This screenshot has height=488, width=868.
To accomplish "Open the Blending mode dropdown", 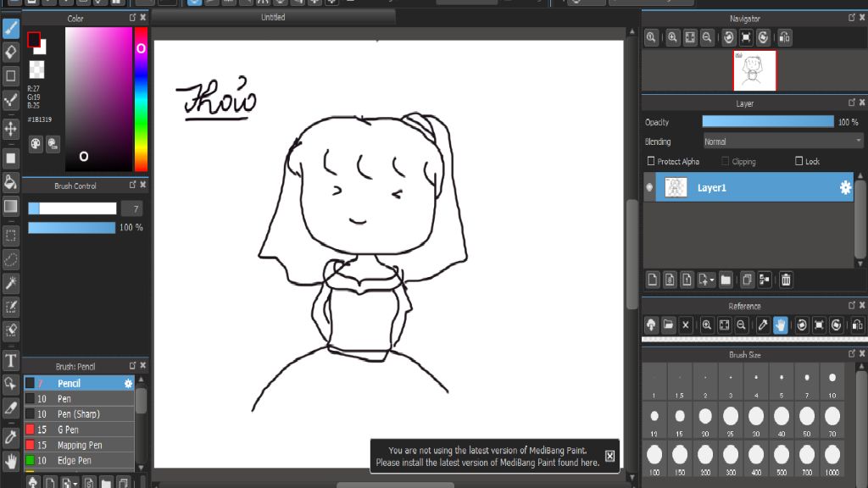I will click(x=782, y=141).
